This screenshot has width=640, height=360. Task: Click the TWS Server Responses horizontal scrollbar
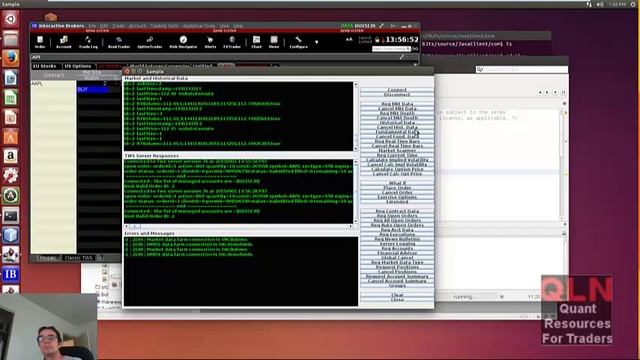tap(238, 226)
